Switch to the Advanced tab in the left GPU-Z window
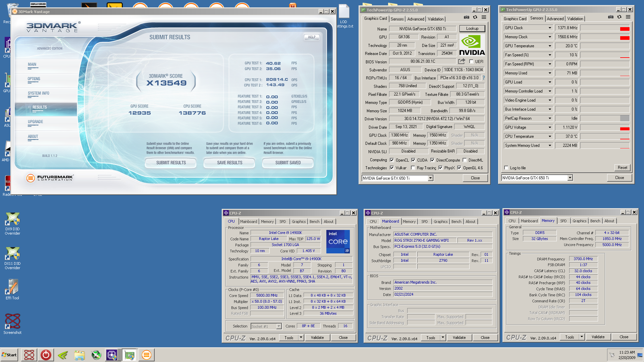This screenshot has width=644, height=362. point(416,19)
